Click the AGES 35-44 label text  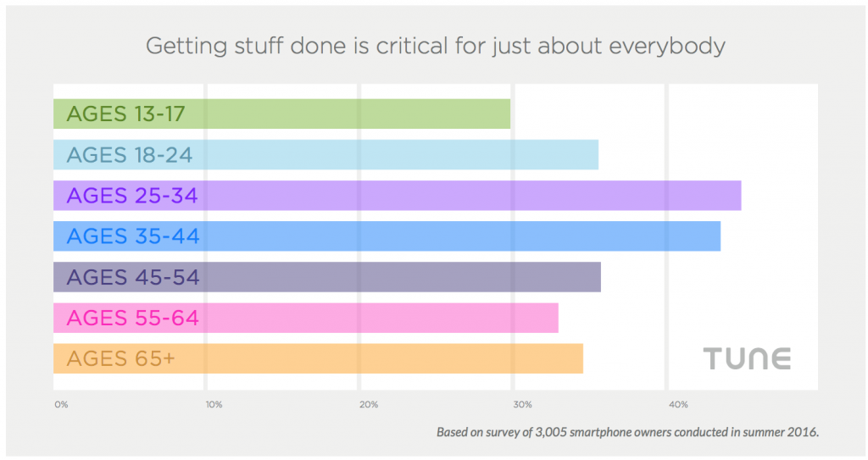coord(133,236)
